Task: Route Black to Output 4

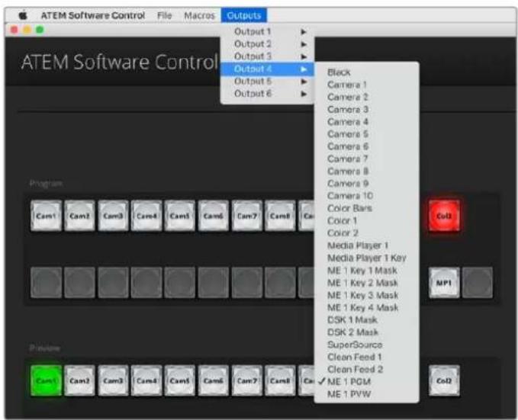Action: tap(367, 72)
